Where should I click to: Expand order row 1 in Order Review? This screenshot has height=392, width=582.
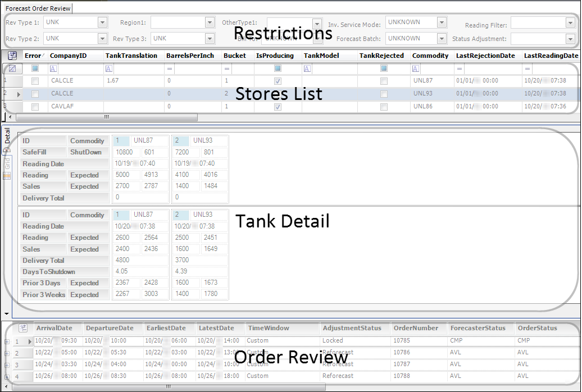pyautogui.click(x=6, y=341)
